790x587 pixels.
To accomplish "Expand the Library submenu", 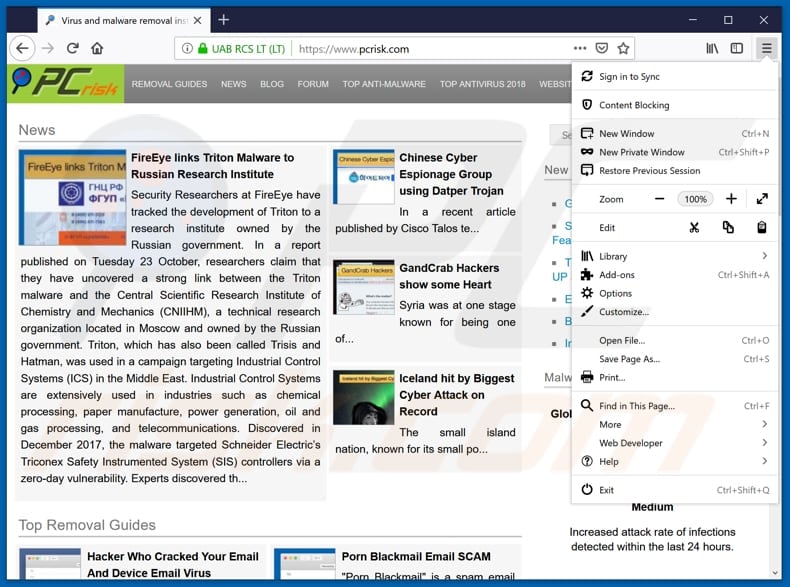I will [674, 256].
